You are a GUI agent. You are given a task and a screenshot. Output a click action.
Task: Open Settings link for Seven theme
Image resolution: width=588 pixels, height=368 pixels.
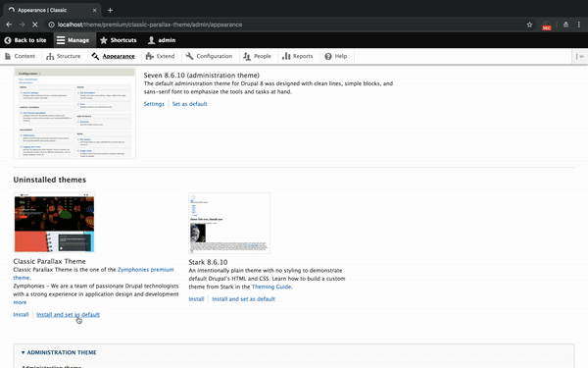tap(154, 104)
